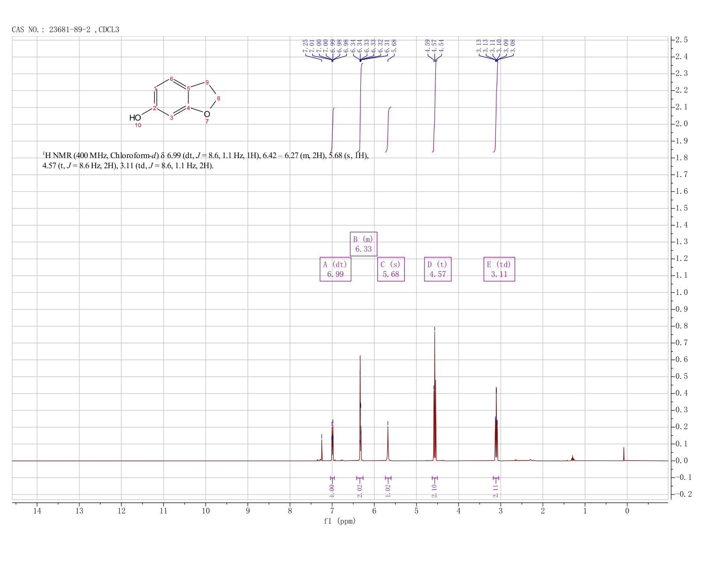Select the CAS NO. 23681-89-2 header text
The image size is (728, 563).
pyautogui.click(x=65, y=30)
